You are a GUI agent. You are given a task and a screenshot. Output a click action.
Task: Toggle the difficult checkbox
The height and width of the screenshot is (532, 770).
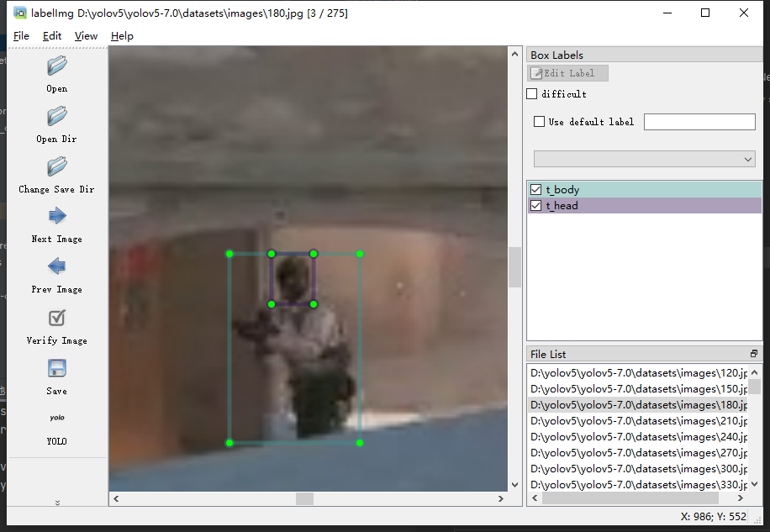click(x=531, y=94)
